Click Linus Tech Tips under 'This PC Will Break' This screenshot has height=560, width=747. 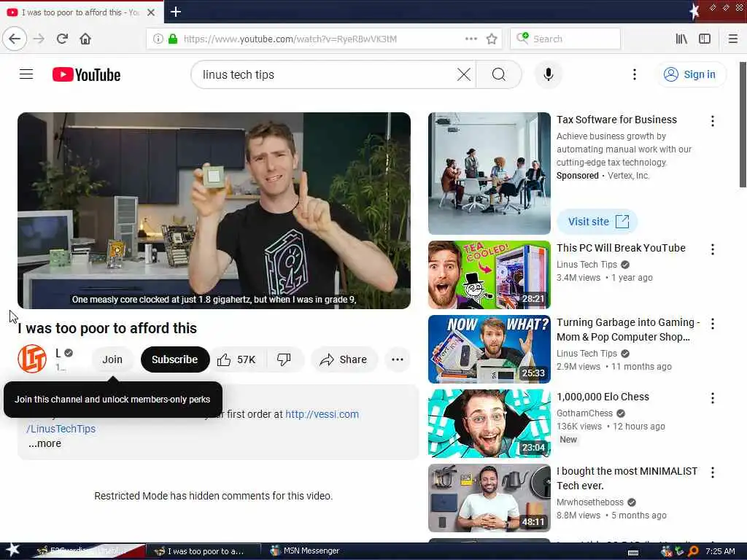[587, 264]
